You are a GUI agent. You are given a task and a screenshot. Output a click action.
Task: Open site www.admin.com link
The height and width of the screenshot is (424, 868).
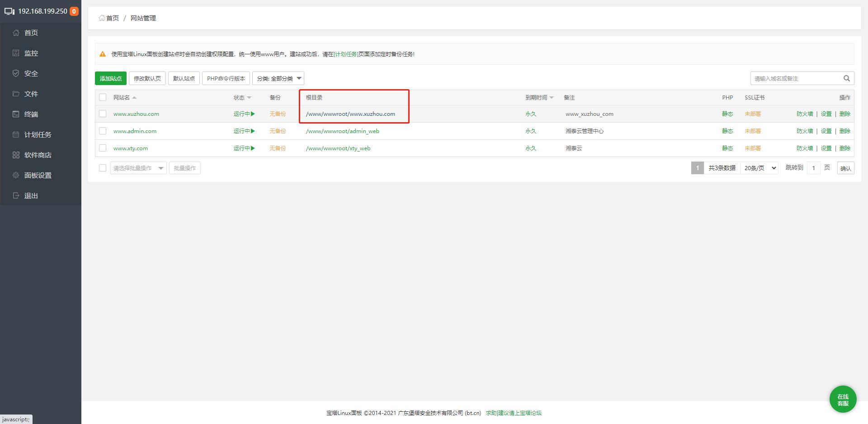click(135, 131)
